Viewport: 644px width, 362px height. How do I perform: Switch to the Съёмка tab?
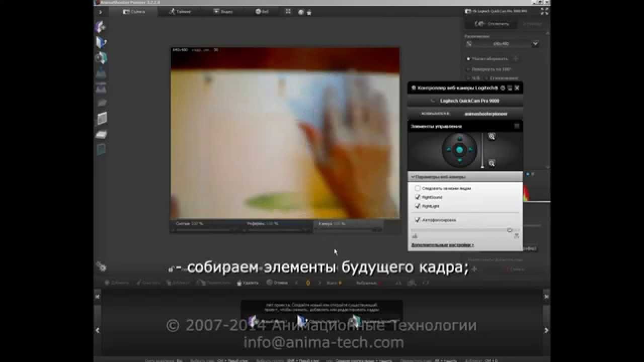(134, 12)
